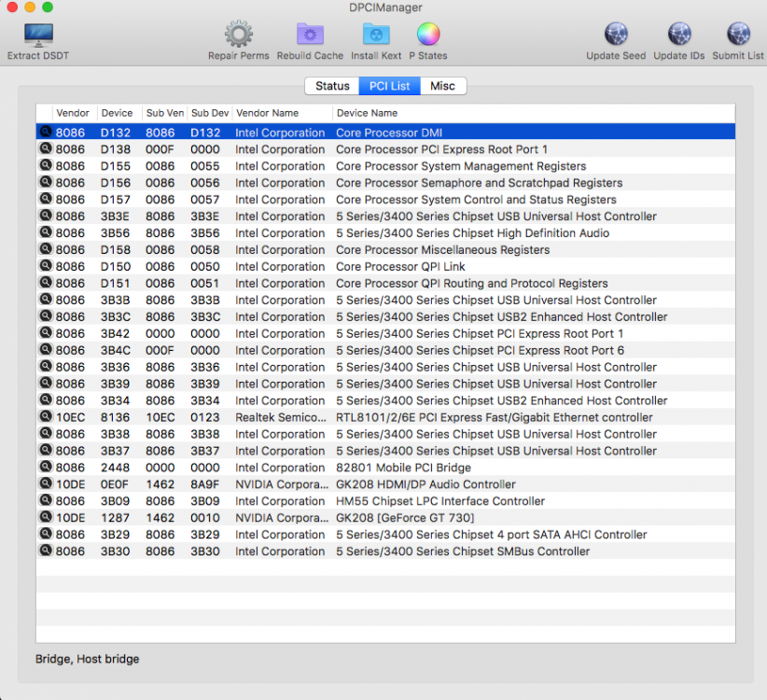The height and width of the screenshot is (700, 767).
Task: Open the Rebuild Cache folder icon
Action: [310, 35]
